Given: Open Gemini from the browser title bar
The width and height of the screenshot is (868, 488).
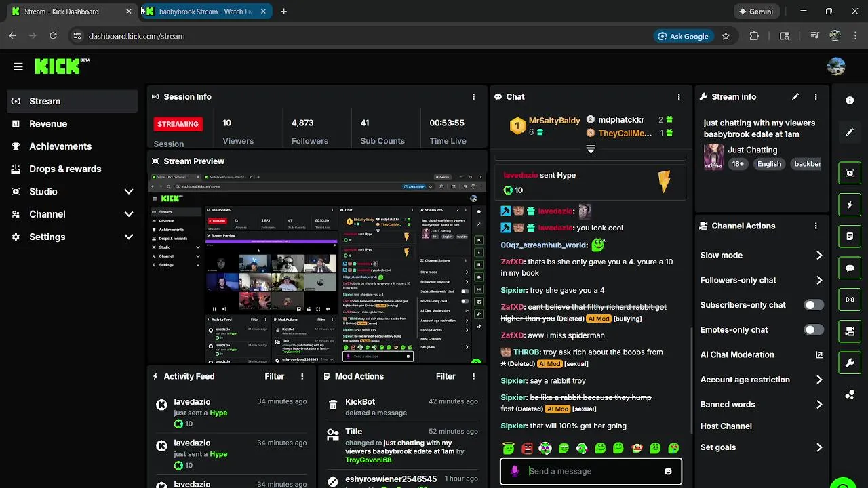Looking at the screenshot, I should [x=756, y=12].
